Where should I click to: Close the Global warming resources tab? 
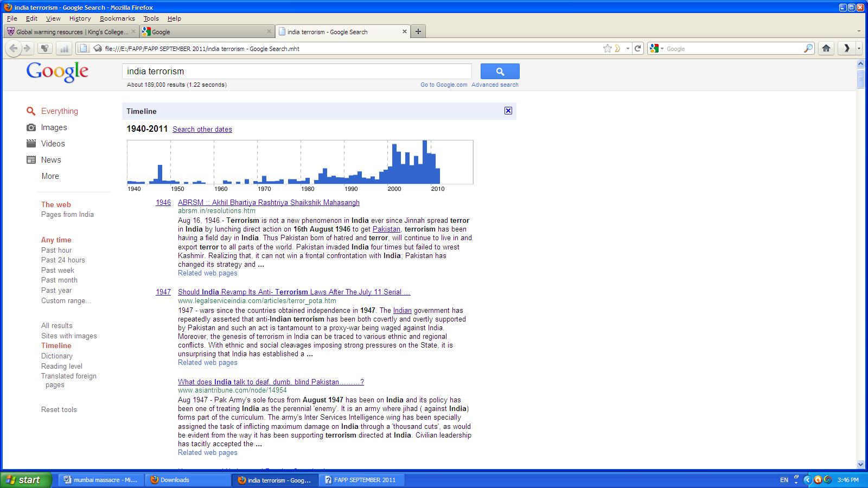tap(133, 31)
